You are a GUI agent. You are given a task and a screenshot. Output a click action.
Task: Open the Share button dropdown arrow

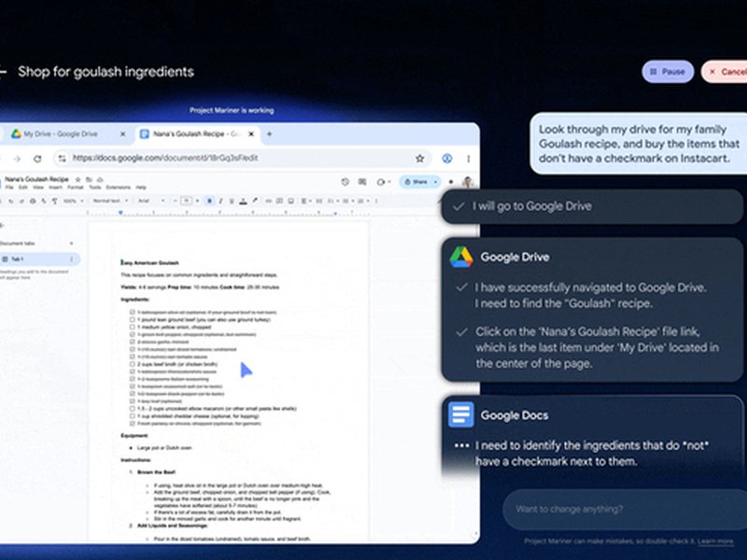pyautogui.click(x=435, y=182)
